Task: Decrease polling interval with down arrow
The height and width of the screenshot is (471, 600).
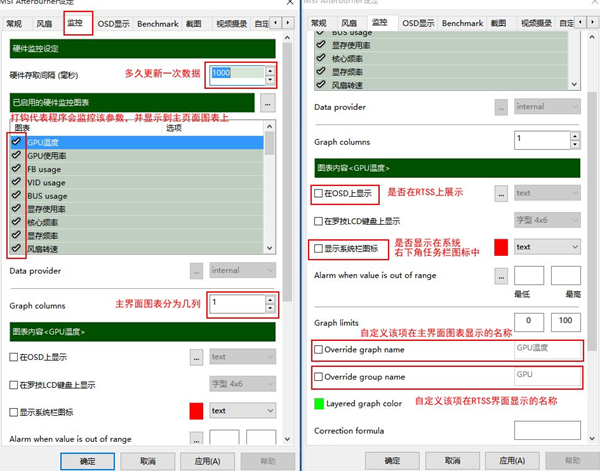Action: pos(270,80)
